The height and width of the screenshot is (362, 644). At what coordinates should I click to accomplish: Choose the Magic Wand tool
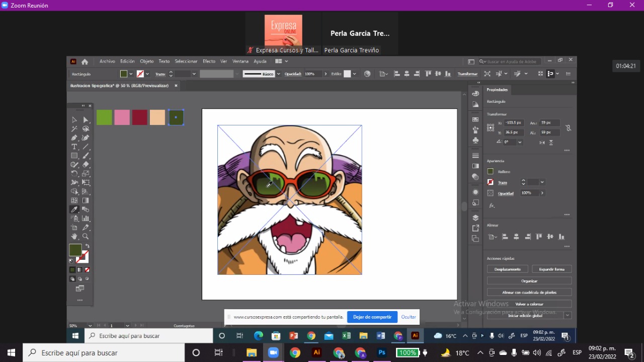[x=74, y=129]
